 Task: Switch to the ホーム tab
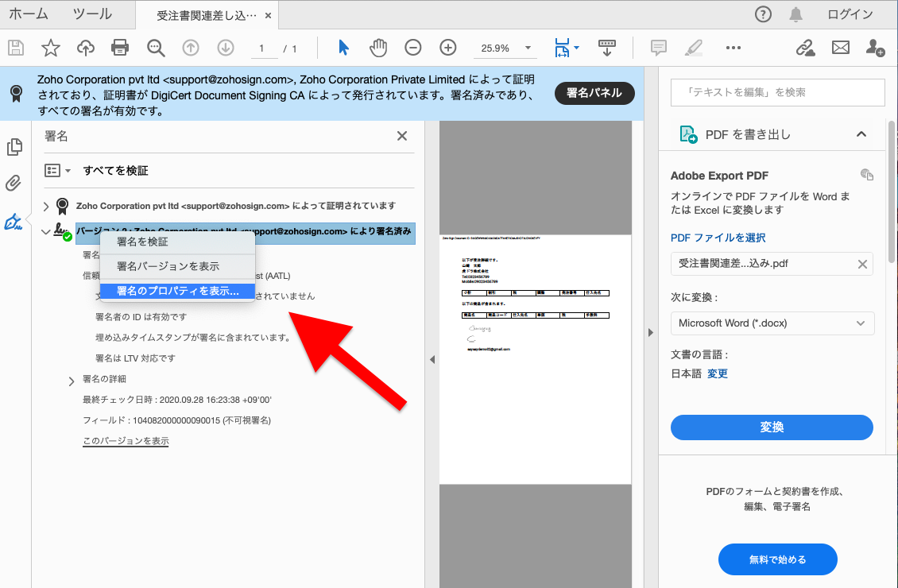[x=29, y=14]
